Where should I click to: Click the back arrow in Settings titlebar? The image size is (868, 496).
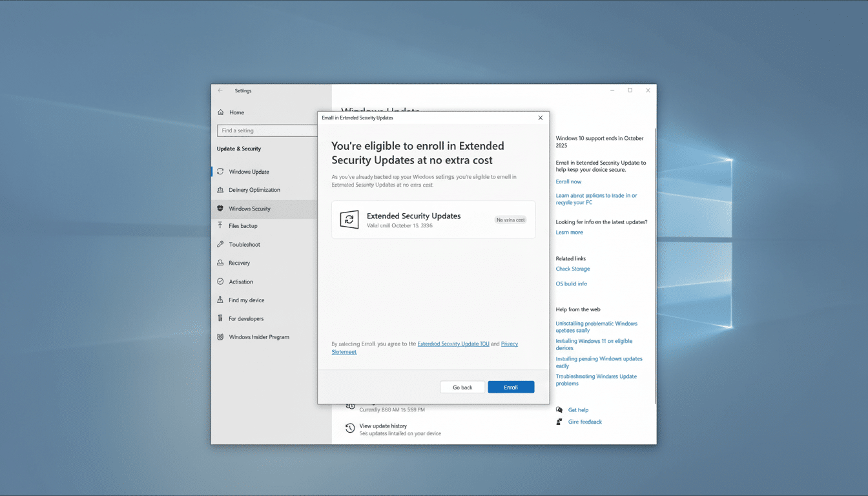click(220, 90)
